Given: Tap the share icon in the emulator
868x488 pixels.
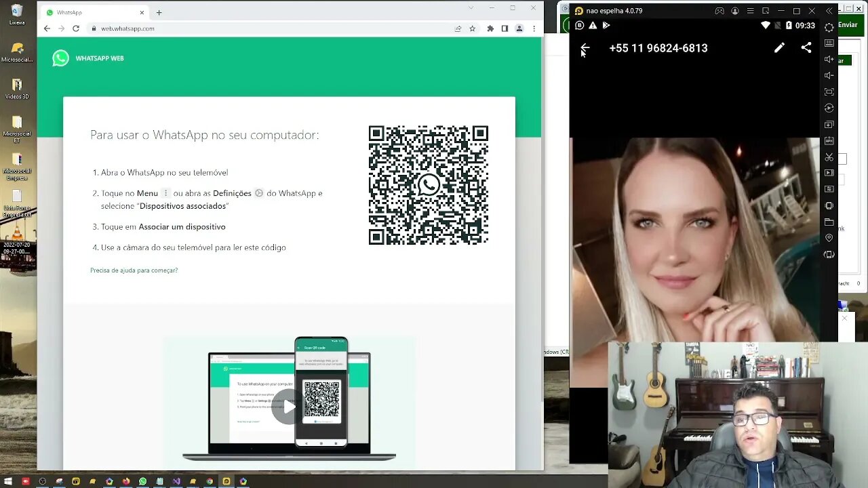Looking at the screenshot, I should [806, 48].
